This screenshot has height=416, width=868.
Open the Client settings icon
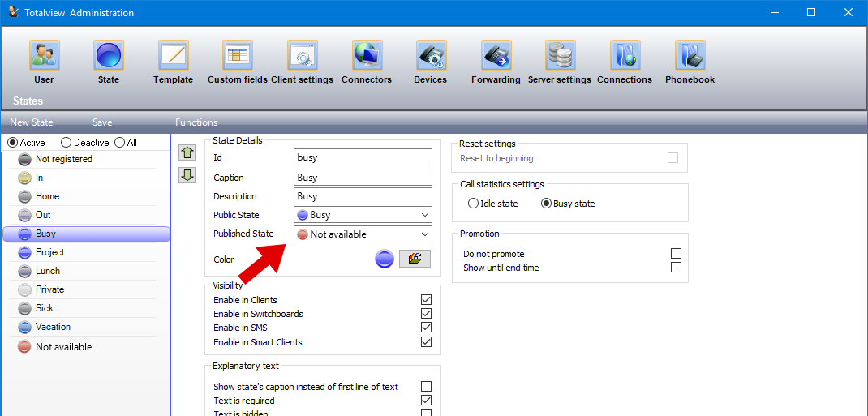[x=303, y=55]
